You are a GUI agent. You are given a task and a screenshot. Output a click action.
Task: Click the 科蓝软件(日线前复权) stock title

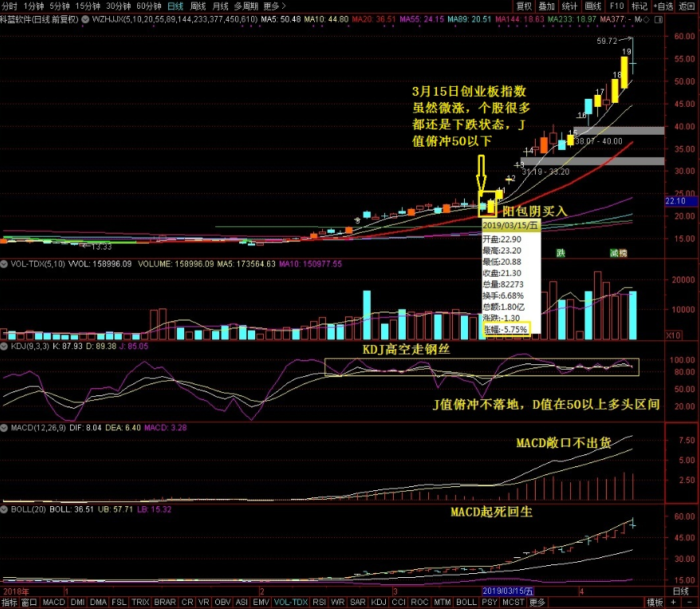pos(39,19)
